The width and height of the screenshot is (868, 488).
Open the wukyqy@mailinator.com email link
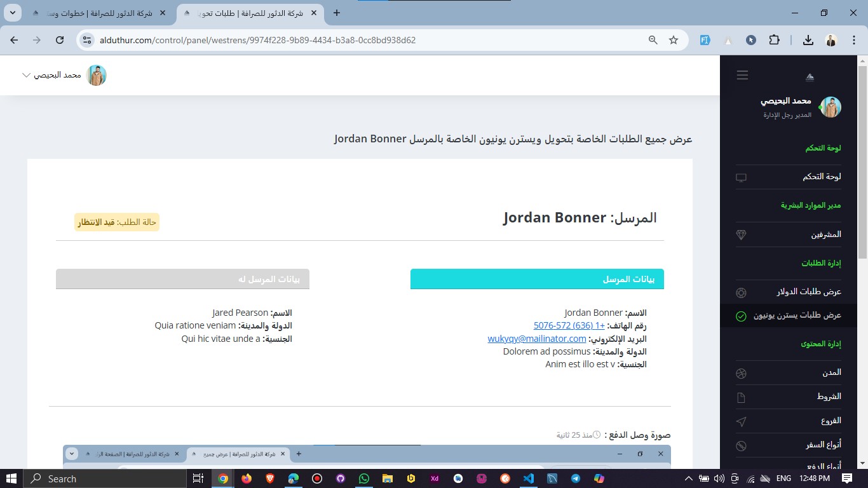pos(537,339)
